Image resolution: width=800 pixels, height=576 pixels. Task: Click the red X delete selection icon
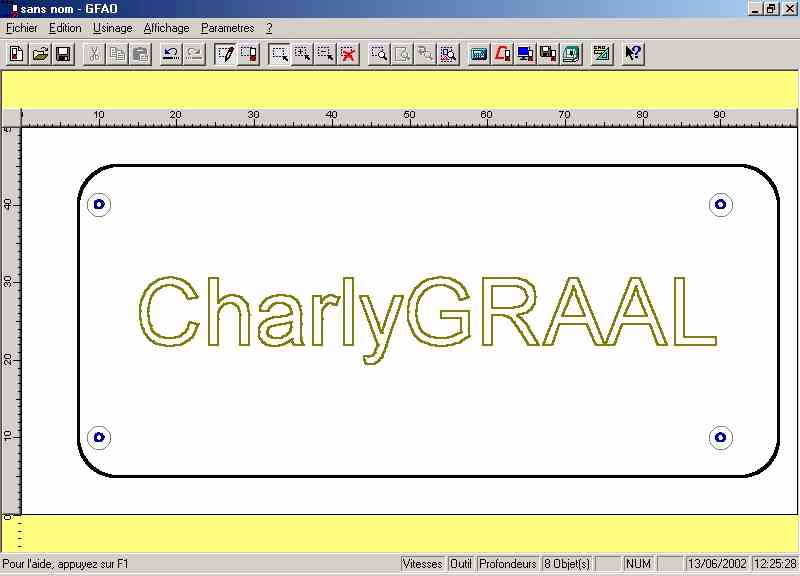point(348,54)
